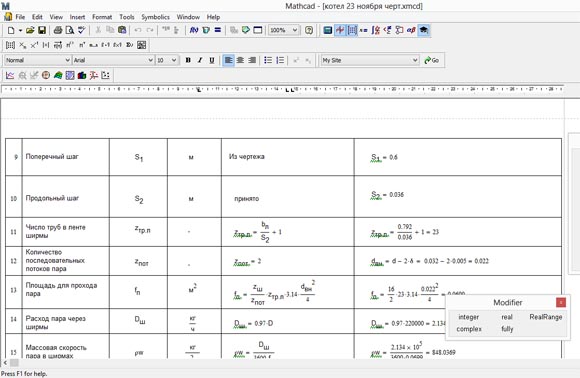Click real in the Modifier palette

tap(507, 317)
